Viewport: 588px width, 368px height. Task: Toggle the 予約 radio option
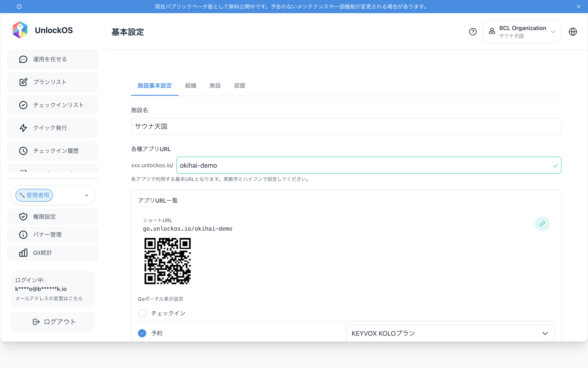[142, 333]
